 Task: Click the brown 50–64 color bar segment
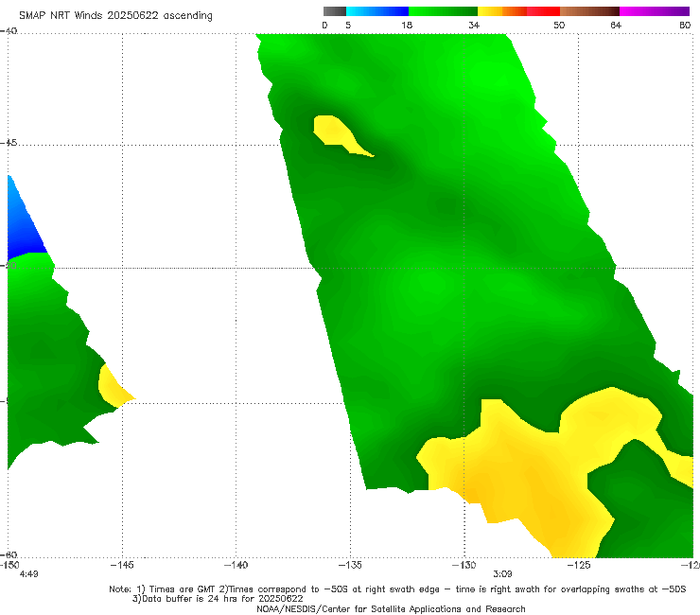click(x=589, y=11)
